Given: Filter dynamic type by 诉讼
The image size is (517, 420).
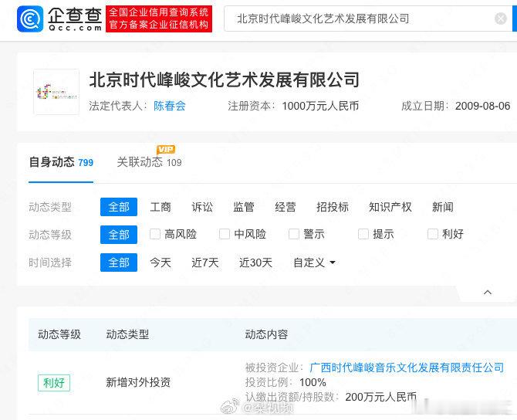Looking at the screenshot, I should tap(202, 207).
